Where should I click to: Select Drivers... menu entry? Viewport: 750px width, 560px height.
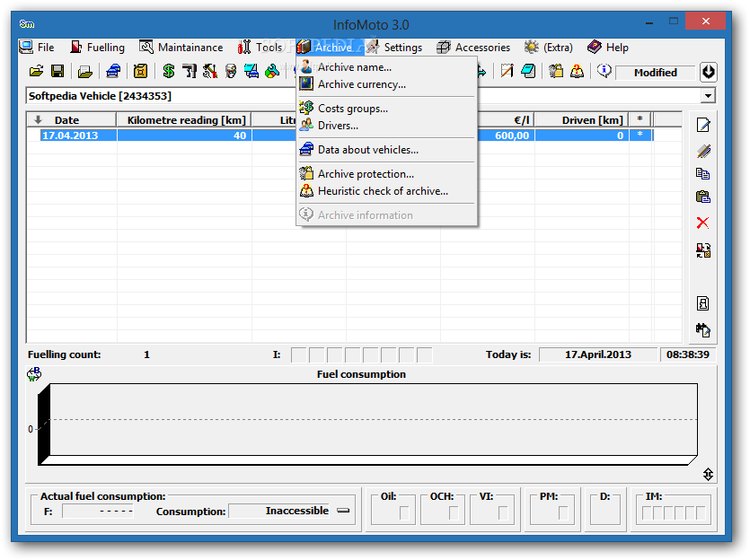pos(386,126)
